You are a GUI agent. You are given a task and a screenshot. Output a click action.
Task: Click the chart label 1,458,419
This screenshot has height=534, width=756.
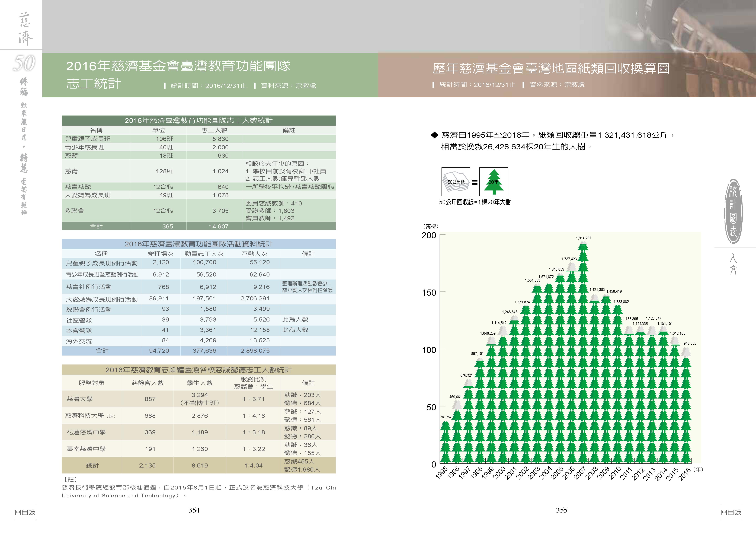click(614, 291)
